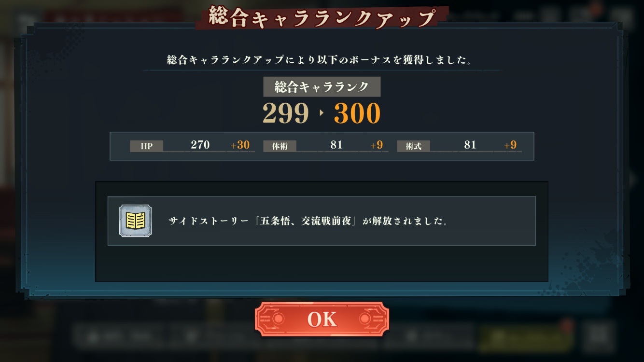
Task: Click the +9 bonus for 体術
Action: click(377, 145)
